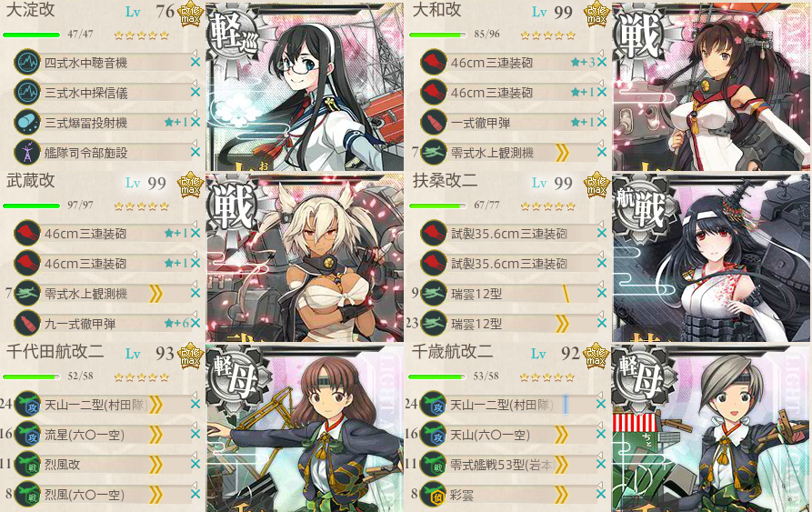Click the red gun icon on 大和改's first 46cm三連装砲

pyautogui.click(x=434, y=63)
